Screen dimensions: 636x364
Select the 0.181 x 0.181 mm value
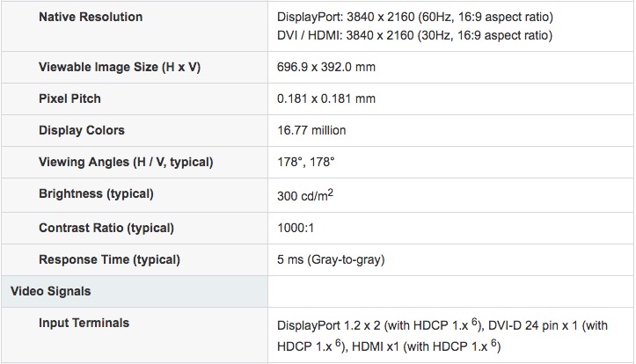[x=325, y=98]
